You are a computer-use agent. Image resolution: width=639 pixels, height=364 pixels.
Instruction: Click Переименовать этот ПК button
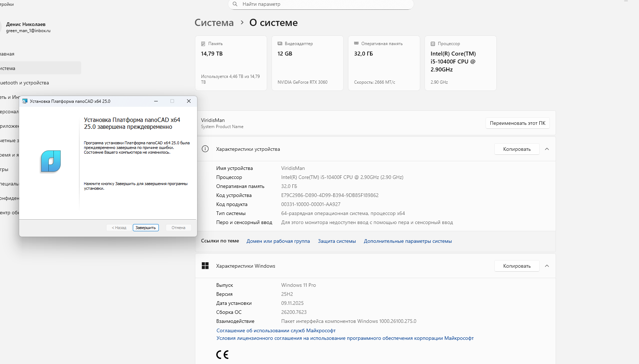tap(517, 123)
